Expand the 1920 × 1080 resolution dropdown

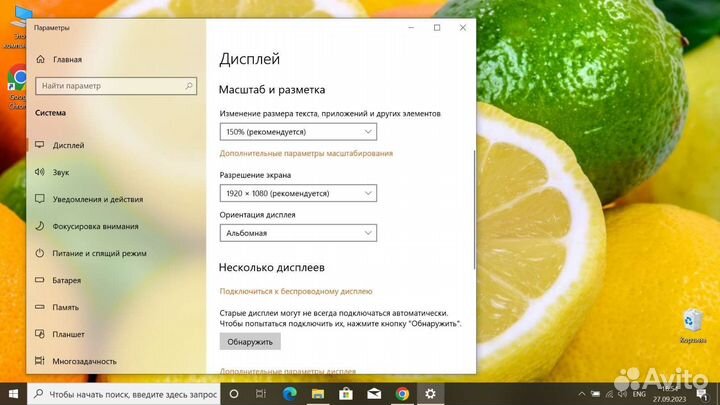(x=298, y=193)
